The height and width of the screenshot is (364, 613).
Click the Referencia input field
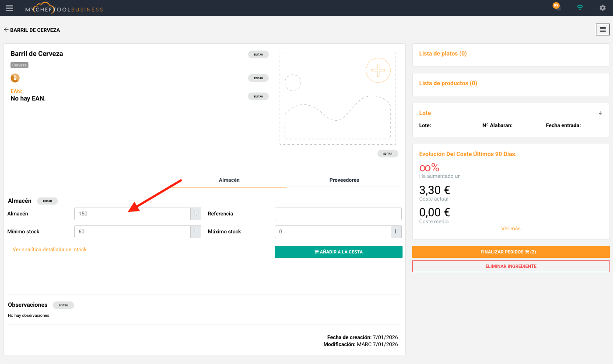(338, 214)
